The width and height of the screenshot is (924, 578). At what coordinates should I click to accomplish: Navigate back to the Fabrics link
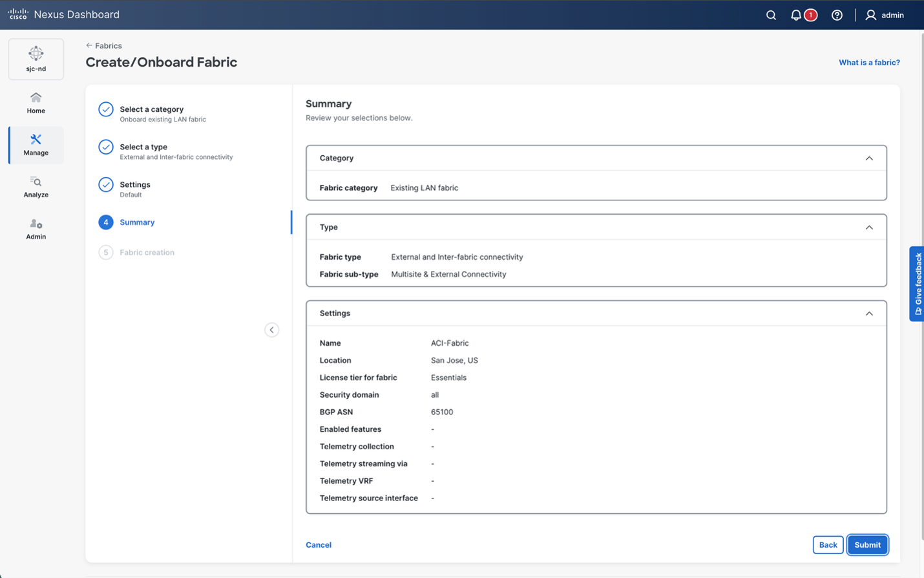tap(109, 46)
